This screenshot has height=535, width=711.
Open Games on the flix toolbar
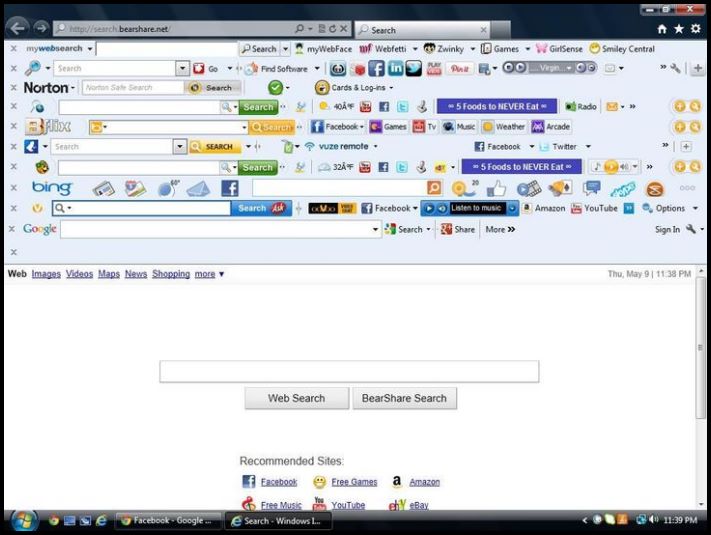coord(389,126)
